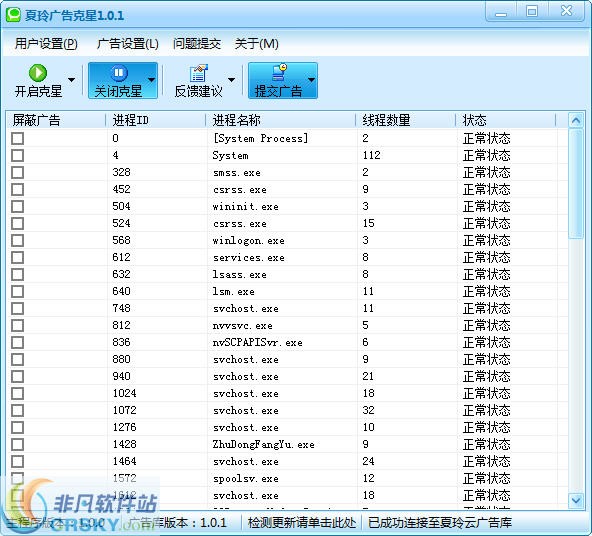
Task: Select the services.exe process name
Action: [x=248, y=258]
